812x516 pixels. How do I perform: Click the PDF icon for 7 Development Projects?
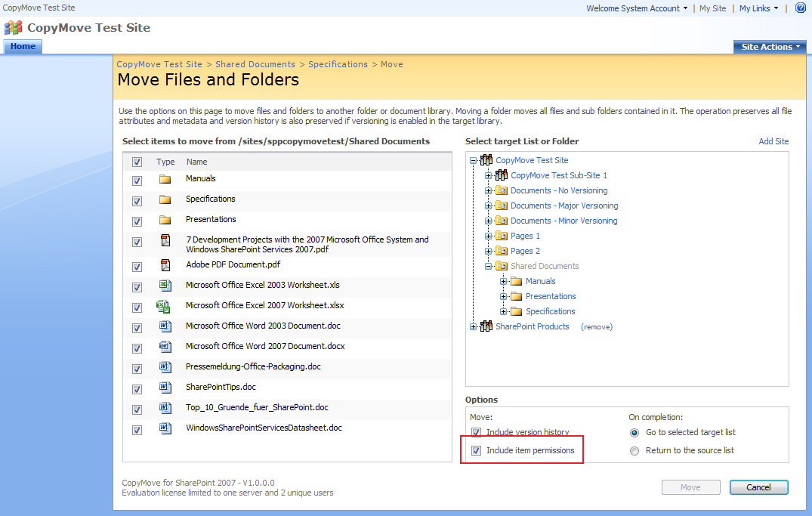(165, 240)
